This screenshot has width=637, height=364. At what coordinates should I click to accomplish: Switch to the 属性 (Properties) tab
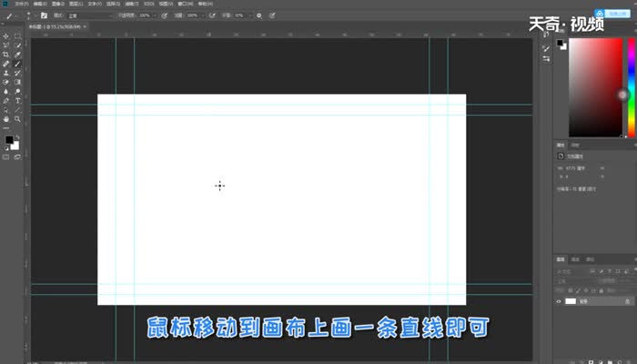point(561,145)
